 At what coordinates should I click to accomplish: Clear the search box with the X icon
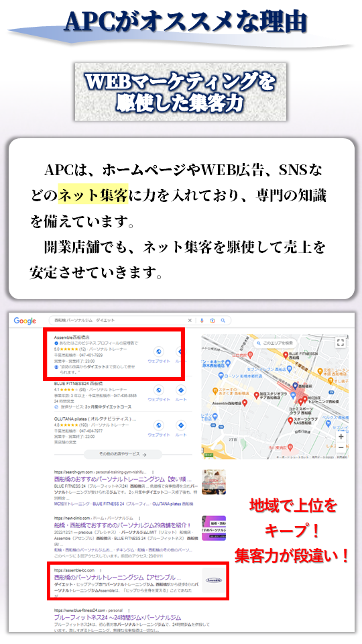pos(190,321)
